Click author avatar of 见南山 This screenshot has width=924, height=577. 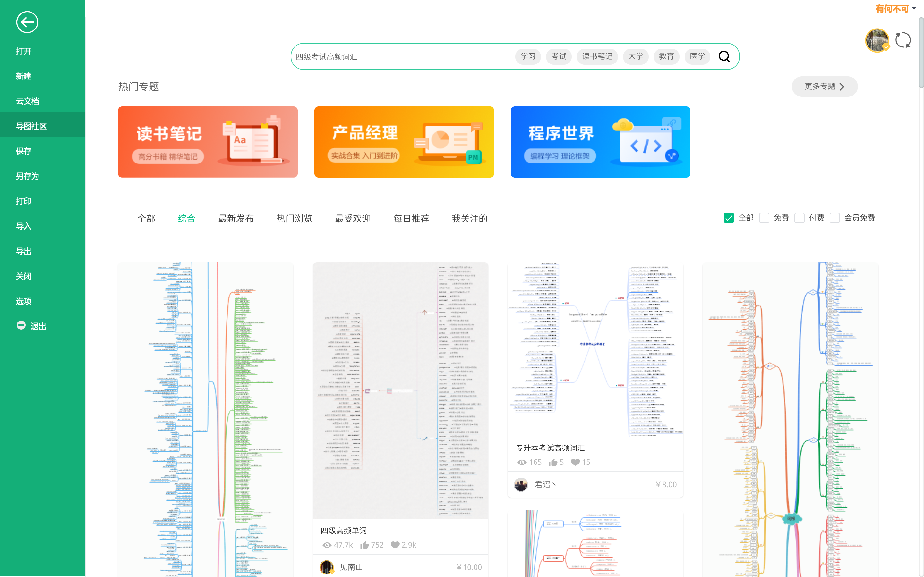pyautogui.click(x=327, y=567)
